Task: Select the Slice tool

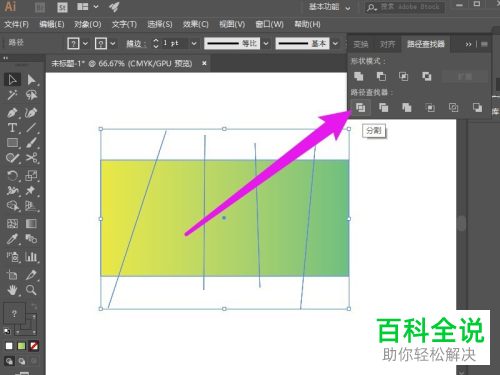Action: pos(32,275)
